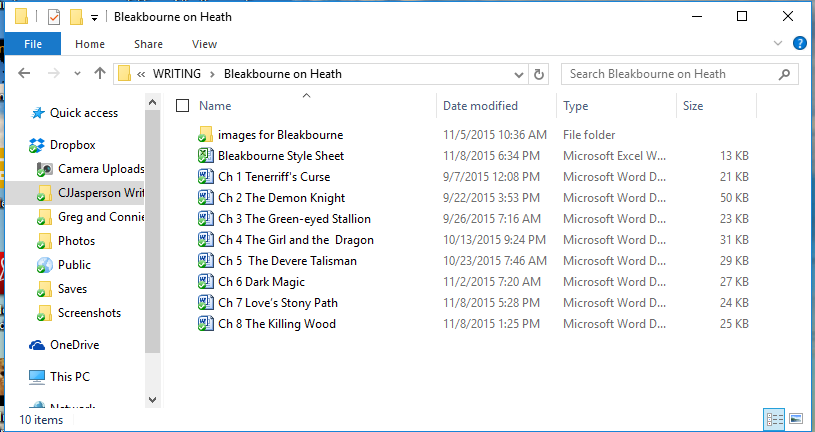Viewport: 815px width, 432px height.
Task: Open the address bar history dropdown
Action: [518, 74]
